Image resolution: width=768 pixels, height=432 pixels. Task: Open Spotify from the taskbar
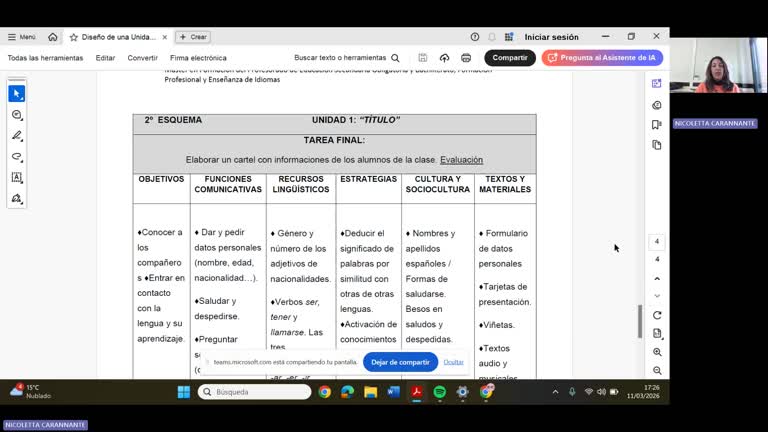click(440, 392)
